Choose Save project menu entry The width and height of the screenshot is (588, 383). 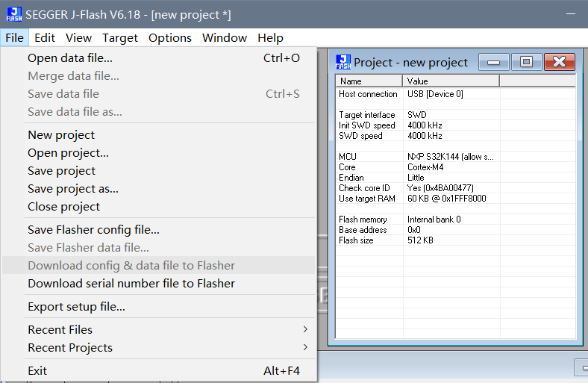pos(158,171)
